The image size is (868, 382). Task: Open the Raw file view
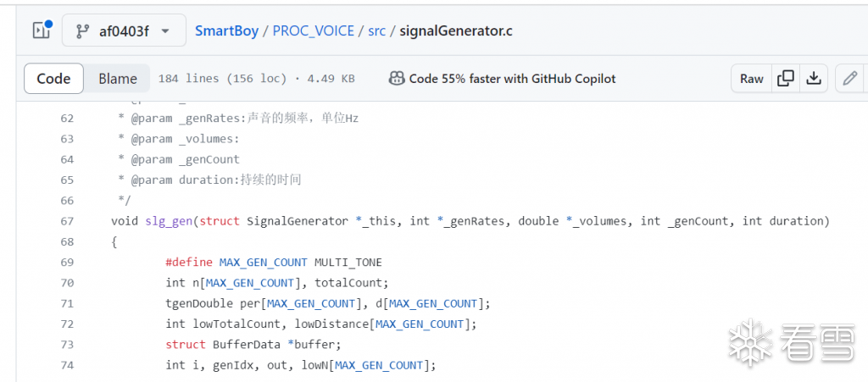[x=751, y=79]
